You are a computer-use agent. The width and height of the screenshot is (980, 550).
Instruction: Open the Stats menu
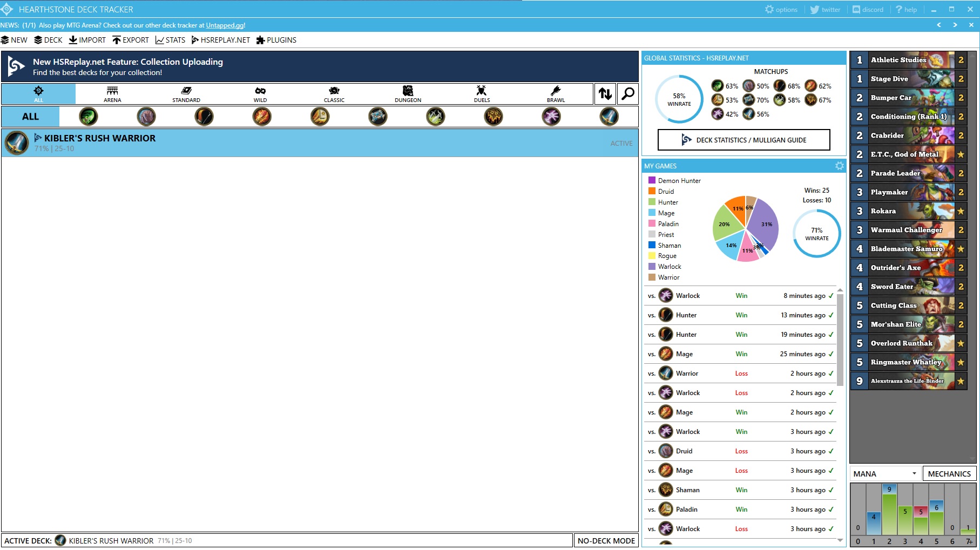click(170, 40)
